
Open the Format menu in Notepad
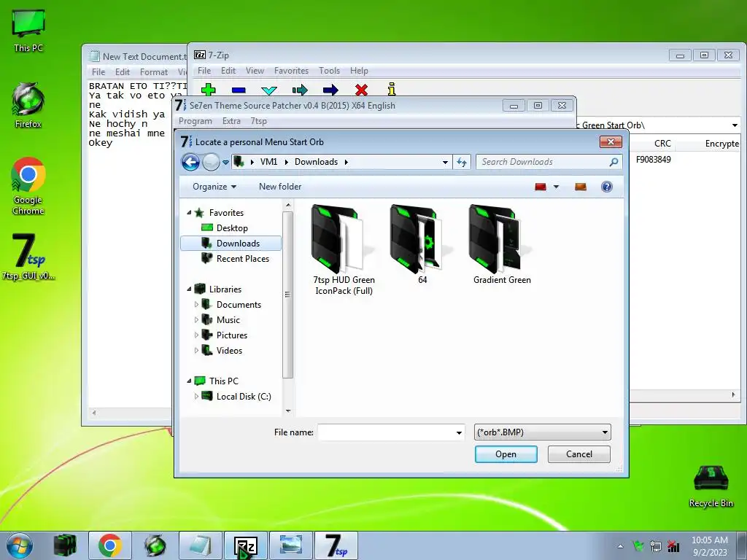click(153, 72)
